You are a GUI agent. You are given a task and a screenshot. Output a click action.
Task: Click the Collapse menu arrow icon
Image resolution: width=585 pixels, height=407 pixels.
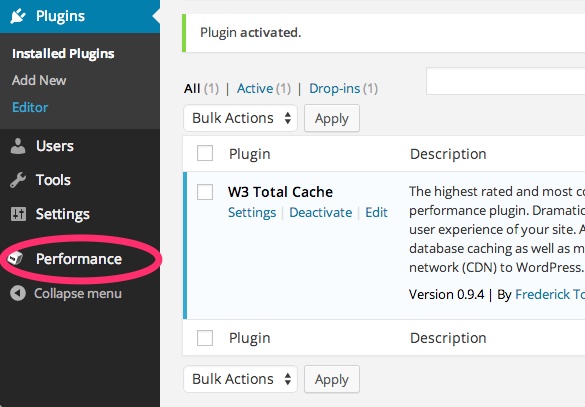[x=18, y=293]
